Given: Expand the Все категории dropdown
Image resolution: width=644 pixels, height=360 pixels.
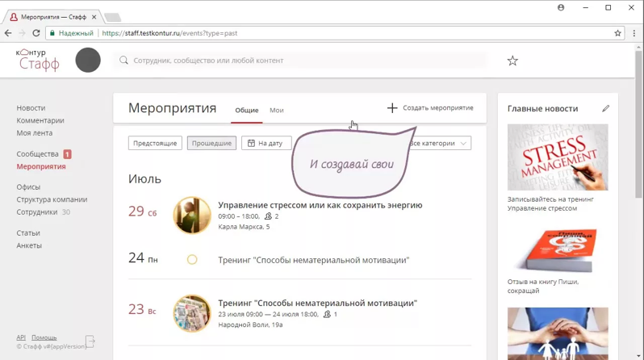Looking at the screenshot, I should point(440,143).
